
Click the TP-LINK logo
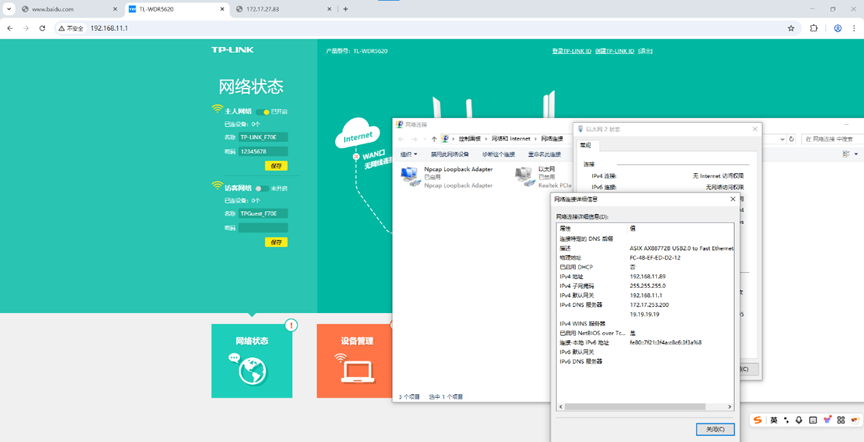[x=233, y=50]
